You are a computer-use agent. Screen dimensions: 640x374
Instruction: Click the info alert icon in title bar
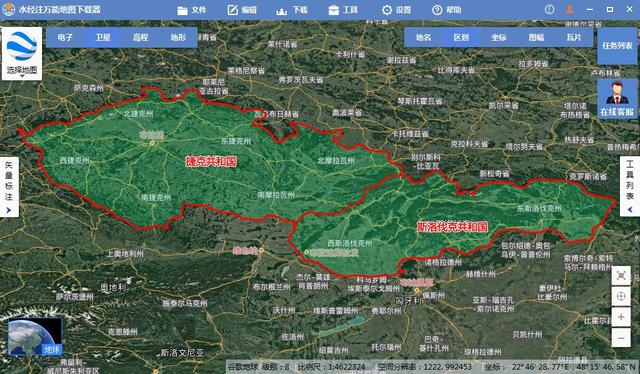(x=549, y=9)
